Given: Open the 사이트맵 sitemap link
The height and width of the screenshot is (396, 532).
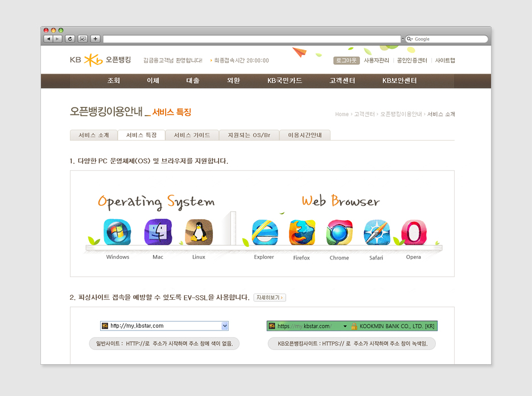Looking at the screenshot, I should tap(445, 60).
